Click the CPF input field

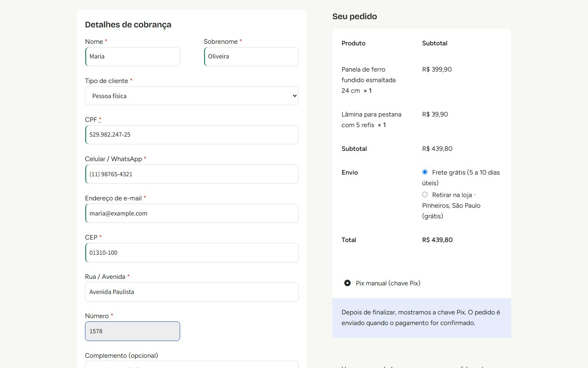coord(192,135)
